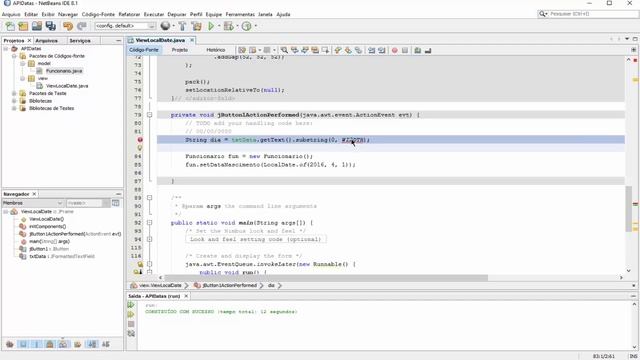Select the Código-Fonte editor view
The image size is (640, 360).
pos(144,50)
